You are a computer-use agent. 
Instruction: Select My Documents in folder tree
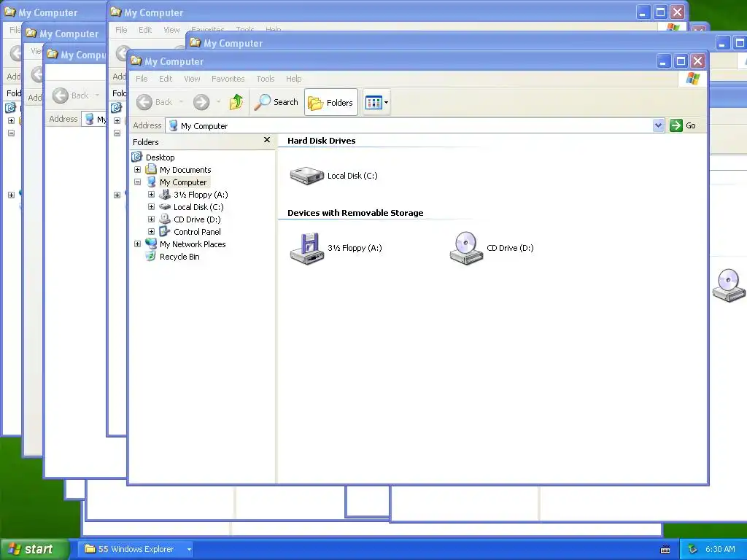click(x=185, y=169)
